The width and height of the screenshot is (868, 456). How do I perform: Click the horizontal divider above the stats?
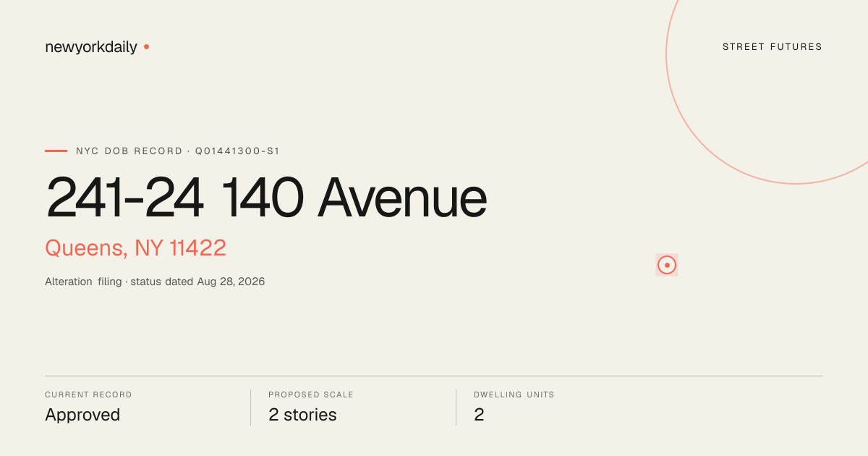click(x=434, y=376)
